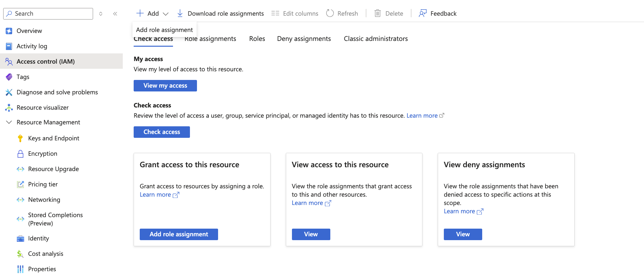Image resolution: width=644 pixels, height=275 pixels.
Task: Click the Feedback person icon
Action: pyautogui.click(x=423, y=13)
